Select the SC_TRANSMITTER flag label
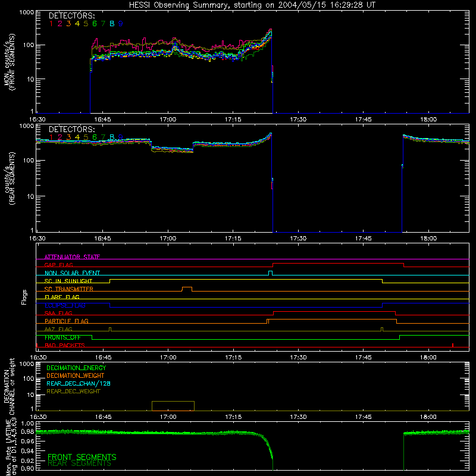The image size is (476, 476). (69, 289)
